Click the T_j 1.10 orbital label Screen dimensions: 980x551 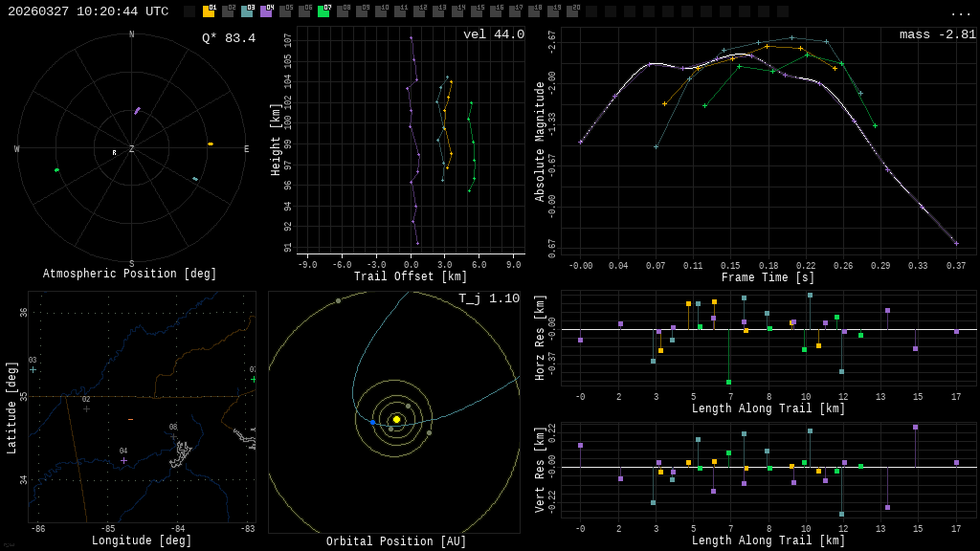pyautogui.click(x=488, y=298)
